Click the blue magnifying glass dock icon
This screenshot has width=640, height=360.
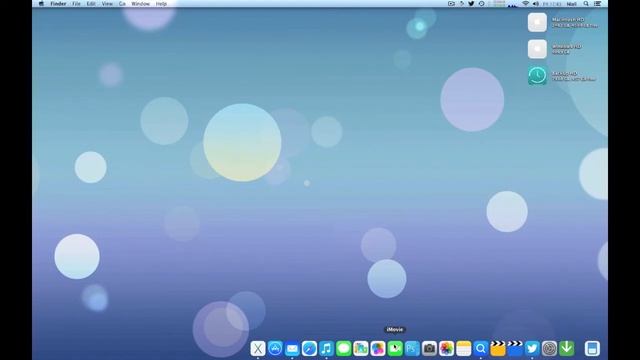[x=481, y=349]
